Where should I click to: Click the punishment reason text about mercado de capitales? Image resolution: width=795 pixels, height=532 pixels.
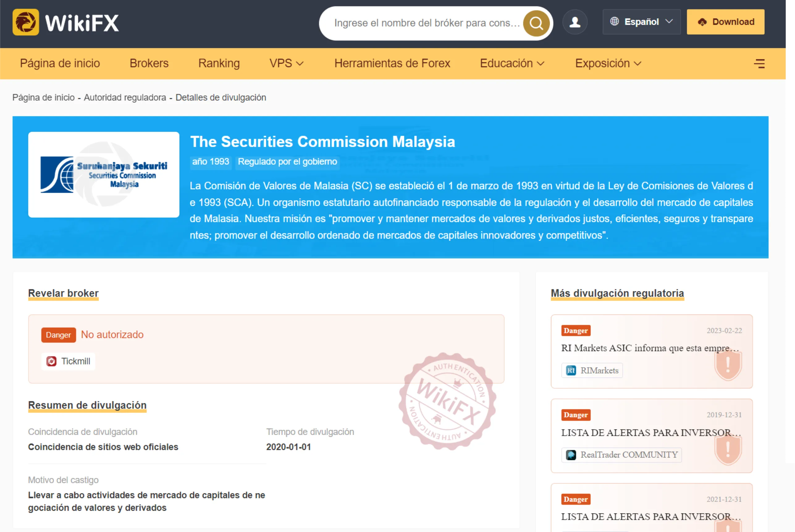(x=146, y=501)
